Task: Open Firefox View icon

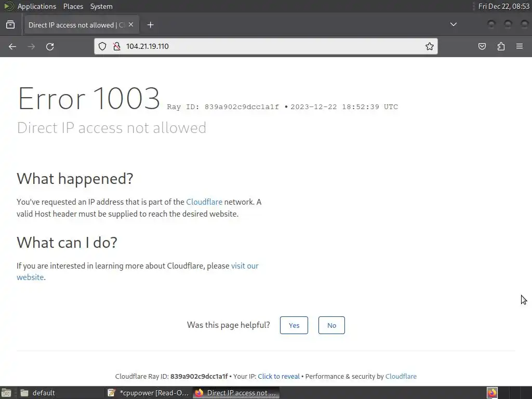Action: [10, 25]
